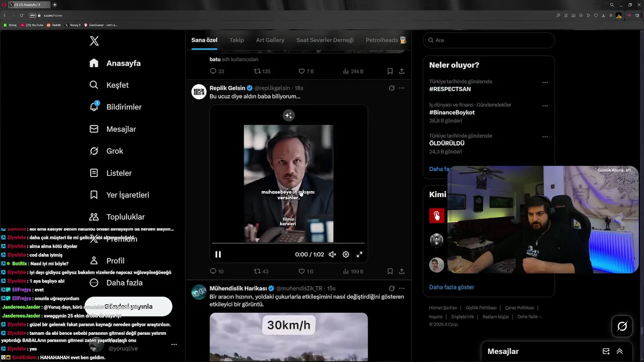Unmute the video sound
The image size is (644, 362).
(332, 254)
